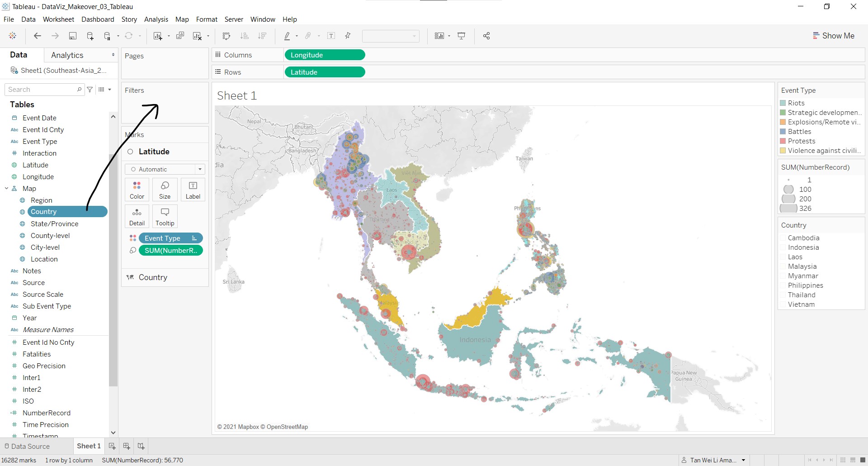Click the New worksheet tab icon
Viewport: 868px width, 466px height.
coord(112,446)
